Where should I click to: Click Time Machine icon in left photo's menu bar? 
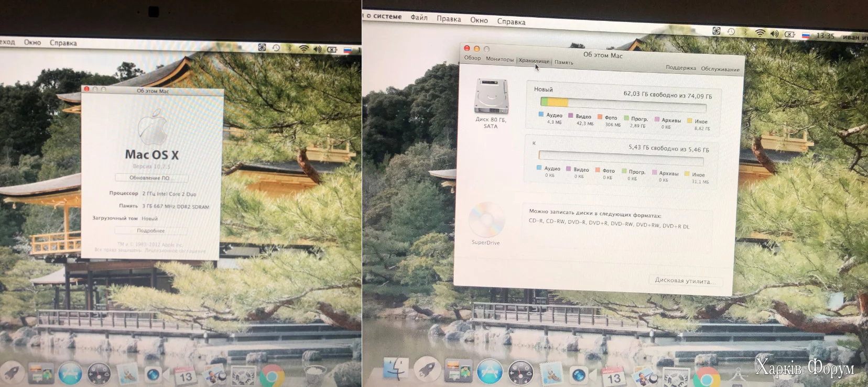click(276, 48)
